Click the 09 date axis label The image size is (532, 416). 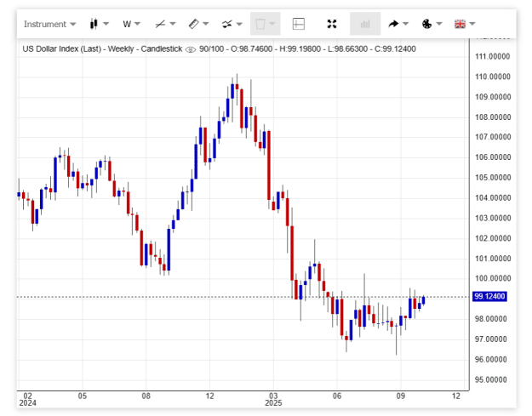pos(401,396)
